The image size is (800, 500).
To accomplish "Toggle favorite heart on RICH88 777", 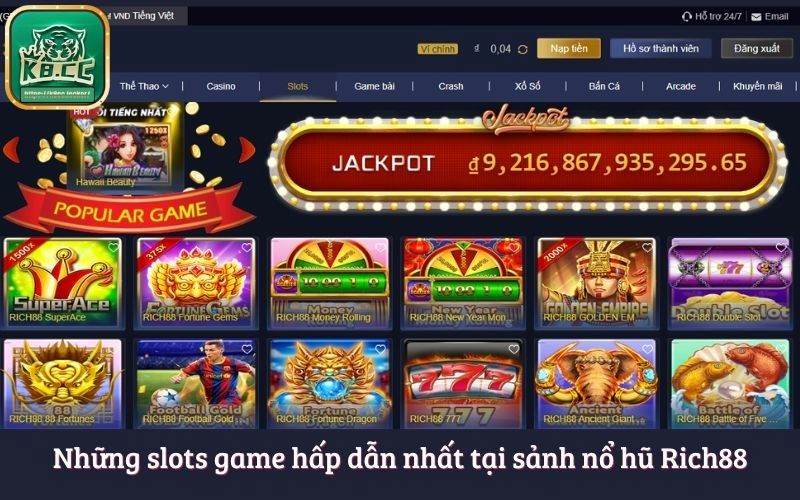I will tap(514, 349).
